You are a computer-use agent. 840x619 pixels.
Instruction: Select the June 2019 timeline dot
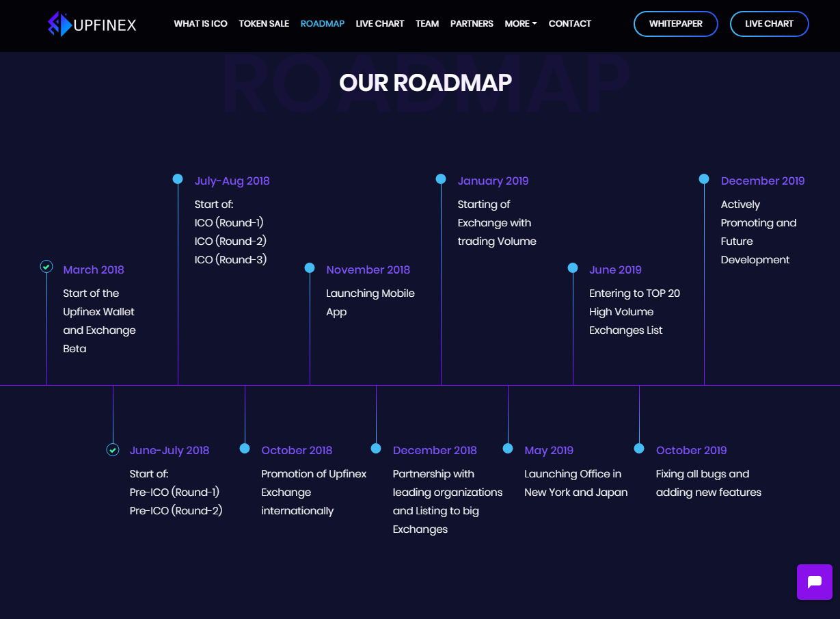(x=573, y=267)
